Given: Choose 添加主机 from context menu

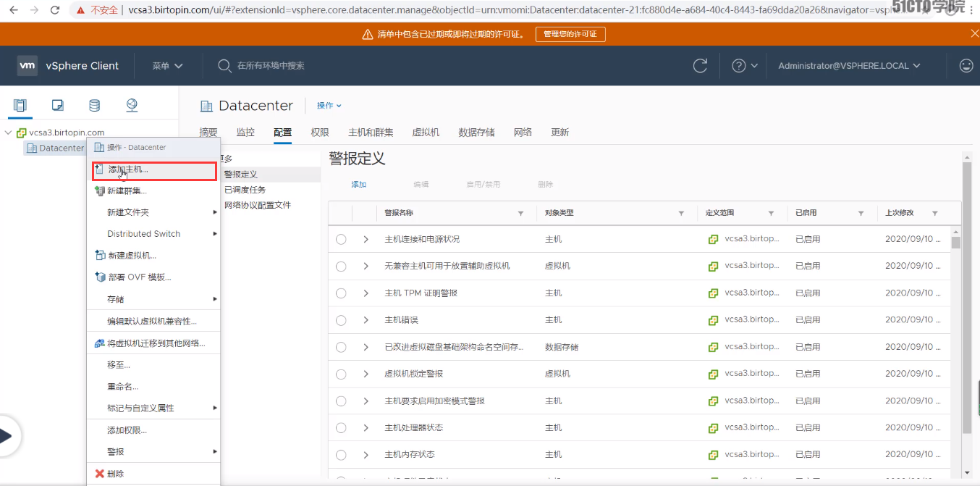Looking at the screenshot, I should pyautogui.click(x=154, y=170).
